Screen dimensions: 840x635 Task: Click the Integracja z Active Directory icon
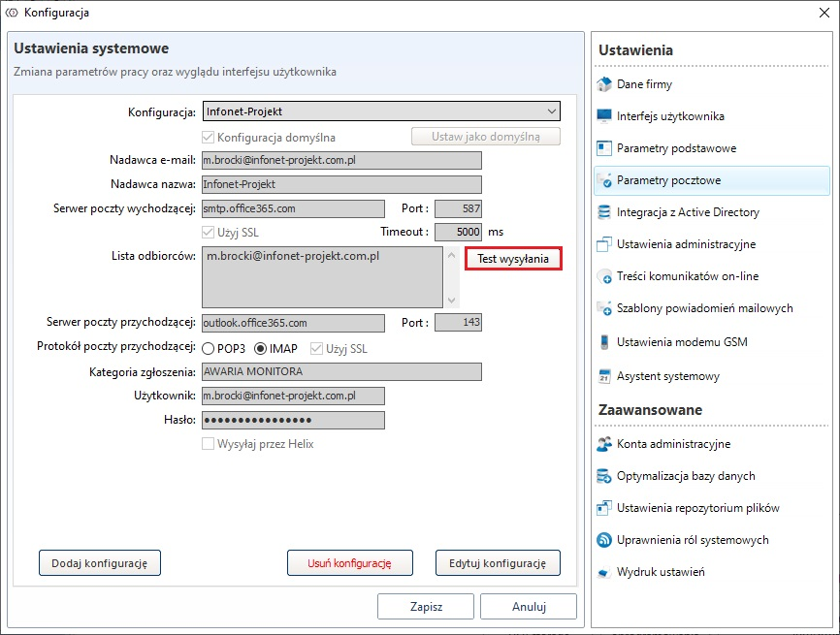(x=604, y=212)
